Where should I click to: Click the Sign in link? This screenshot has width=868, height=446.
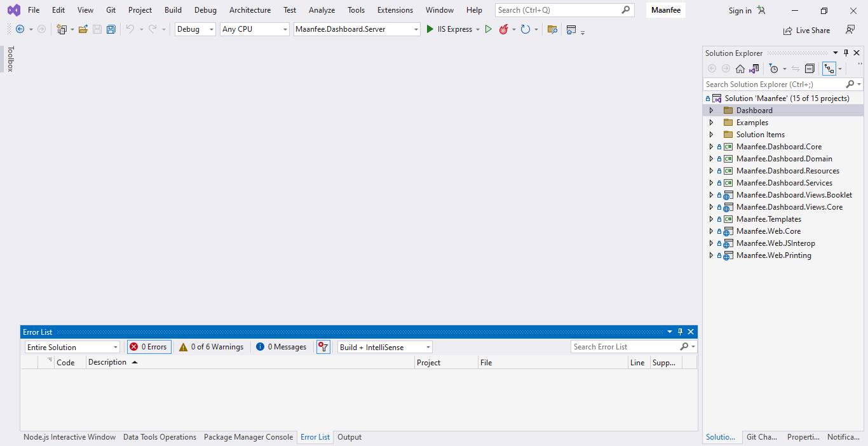point(740,10)
